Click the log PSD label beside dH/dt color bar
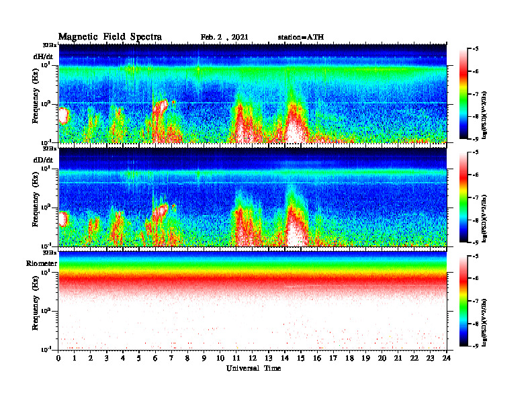This screenshot has width=532, height=411. [x=485, y=115]
